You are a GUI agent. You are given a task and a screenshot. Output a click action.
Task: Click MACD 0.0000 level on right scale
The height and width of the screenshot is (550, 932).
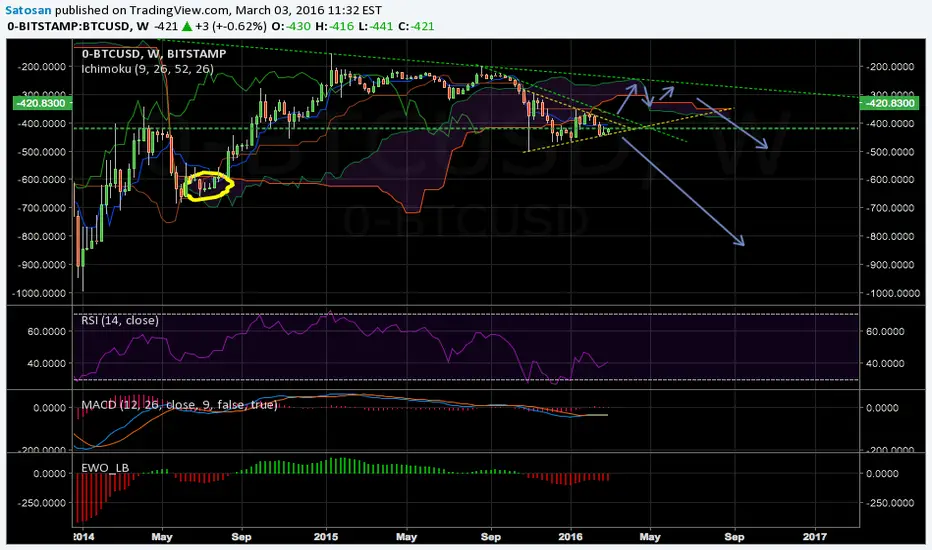point(882,408)
